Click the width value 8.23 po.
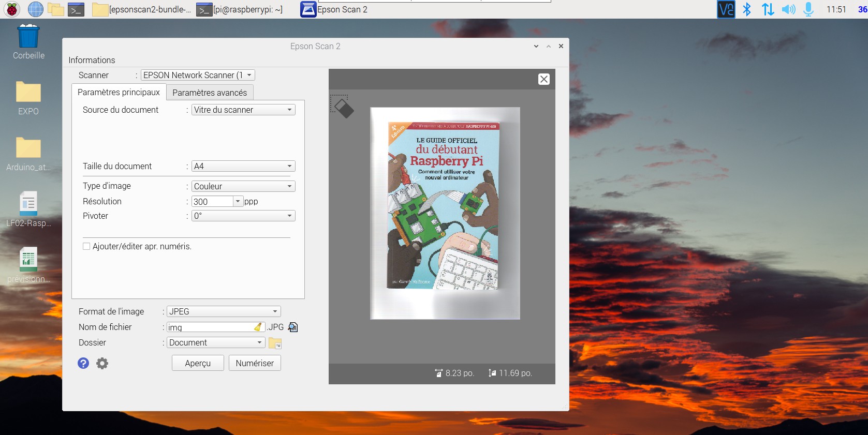 pyautogui.click(x=460, y=373)
